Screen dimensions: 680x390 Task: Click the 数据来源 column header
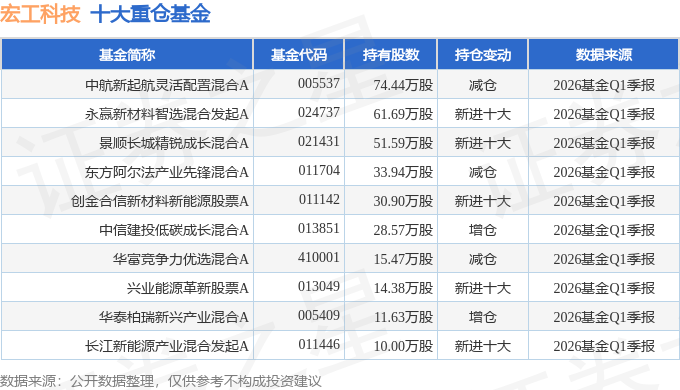604,55
